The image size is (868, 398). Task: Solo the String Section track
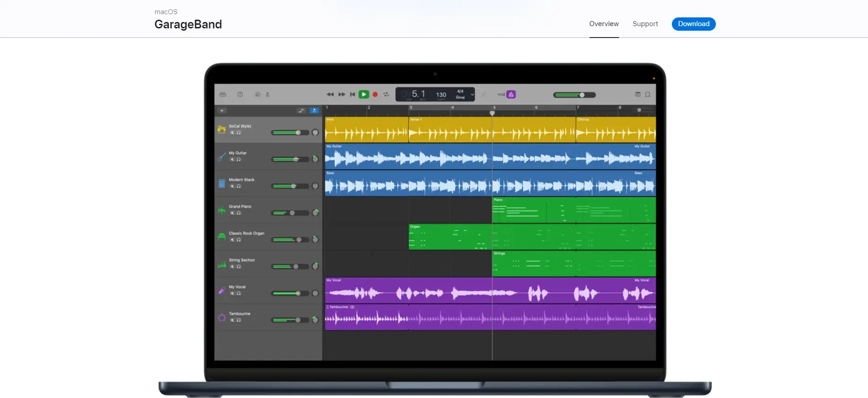[239, 267]
